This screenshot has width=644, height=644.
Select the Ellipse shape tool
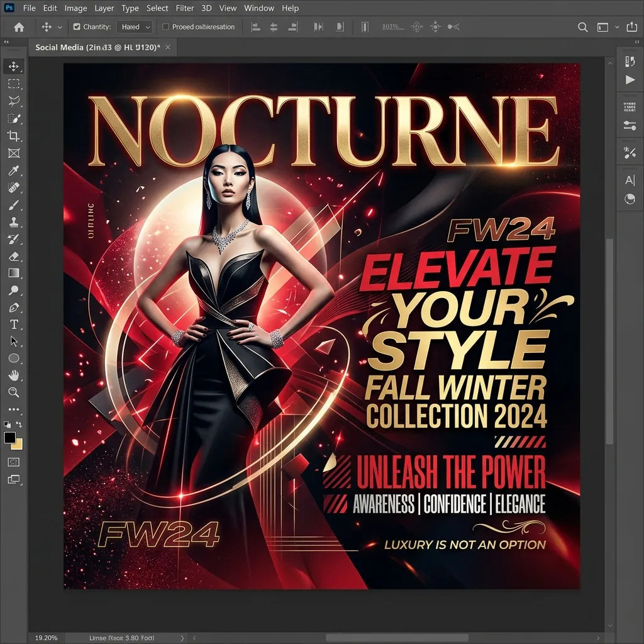point(14,358)
